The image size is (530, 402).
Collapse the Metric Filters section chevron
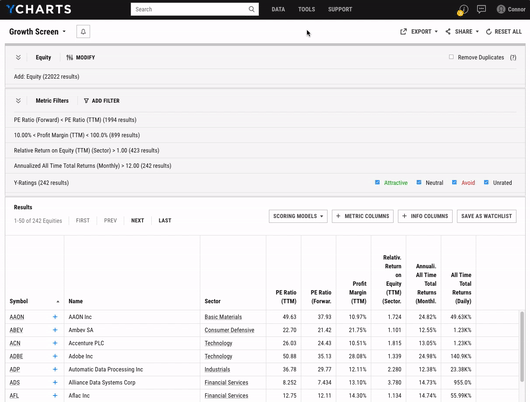coord(18,100)
